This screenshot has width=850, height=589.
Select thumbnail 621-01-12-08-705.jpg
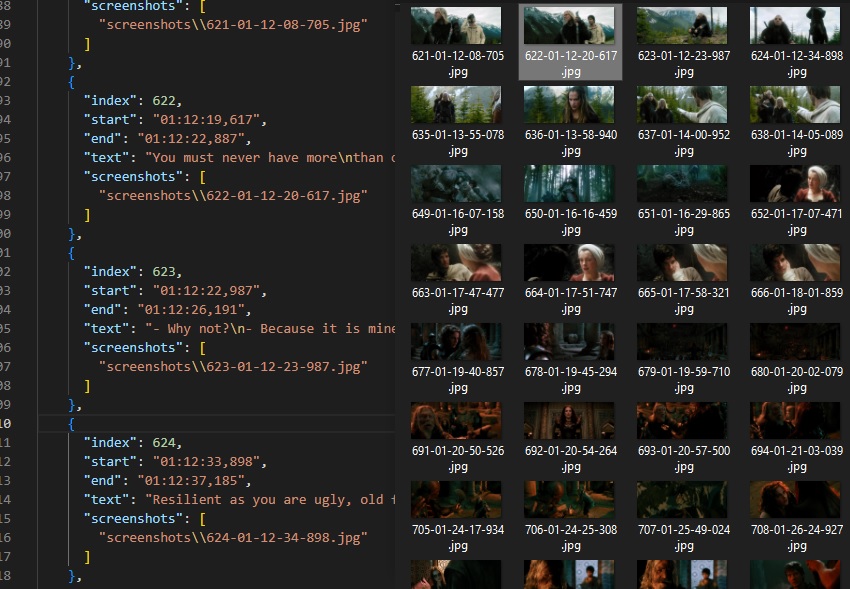click(456, 25)
